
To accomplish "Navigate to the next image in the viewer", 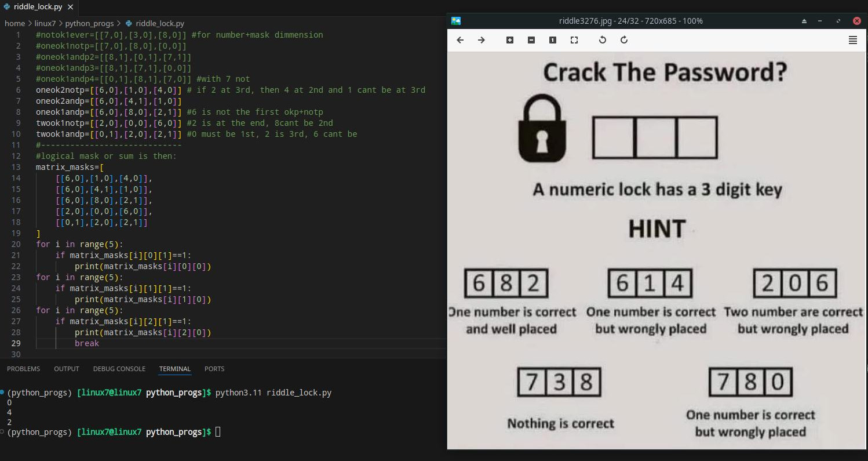I will coord(481,40).
